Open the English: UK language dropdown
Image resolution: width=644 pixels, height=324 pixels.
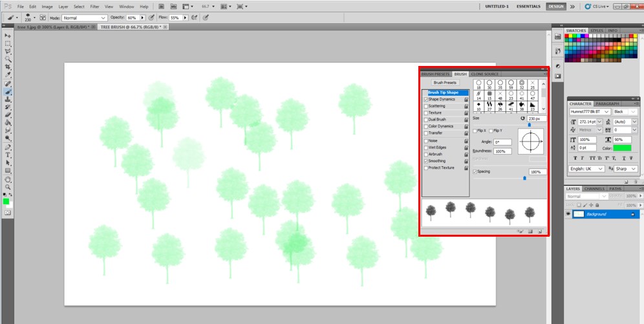coord(586,169)
